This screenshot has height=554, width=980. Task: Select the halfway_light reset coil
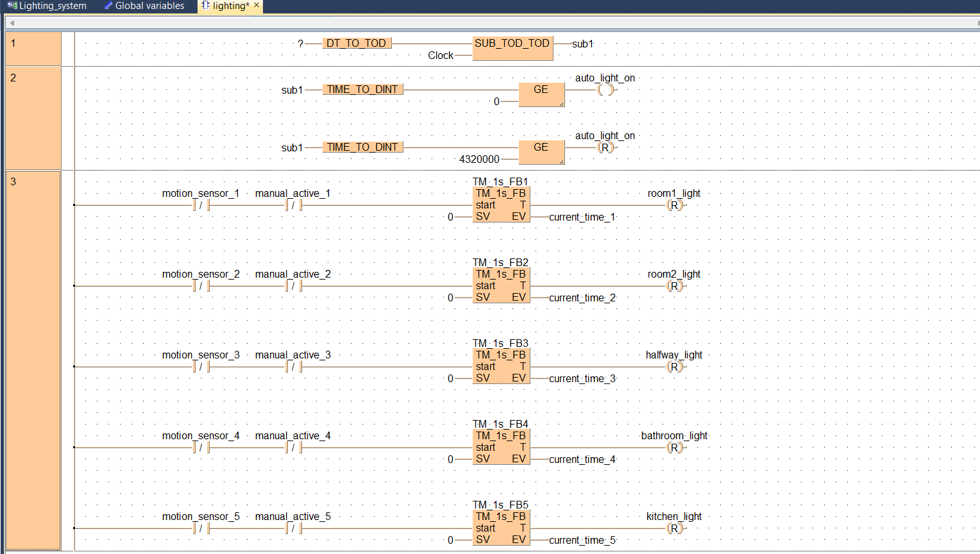[x=675, y=367]
